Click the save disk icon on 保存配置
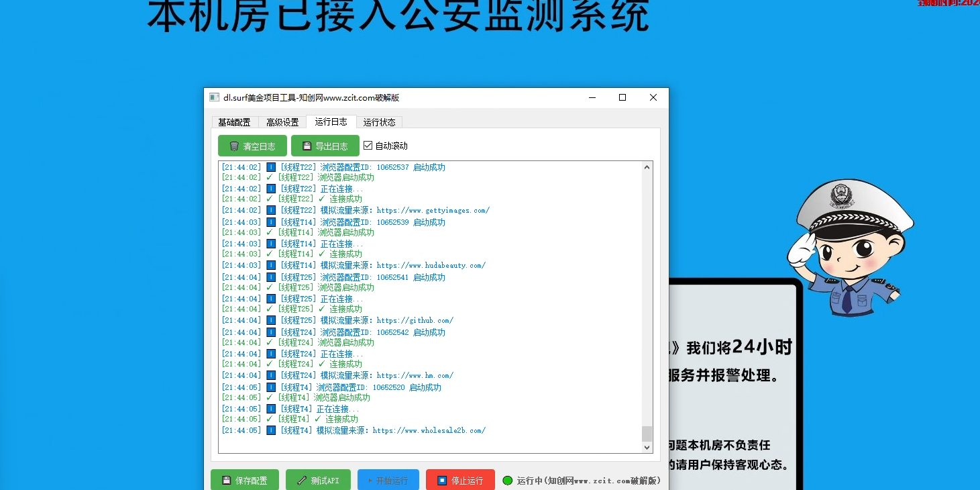This screenshot has width=980, height=490. pyautogui.click(x=228, y=481)
